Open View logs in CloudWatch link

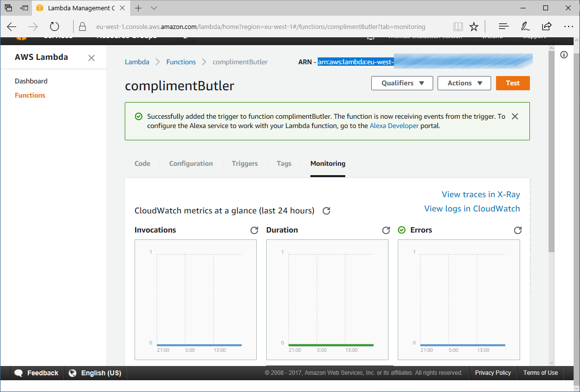[472, 209]
